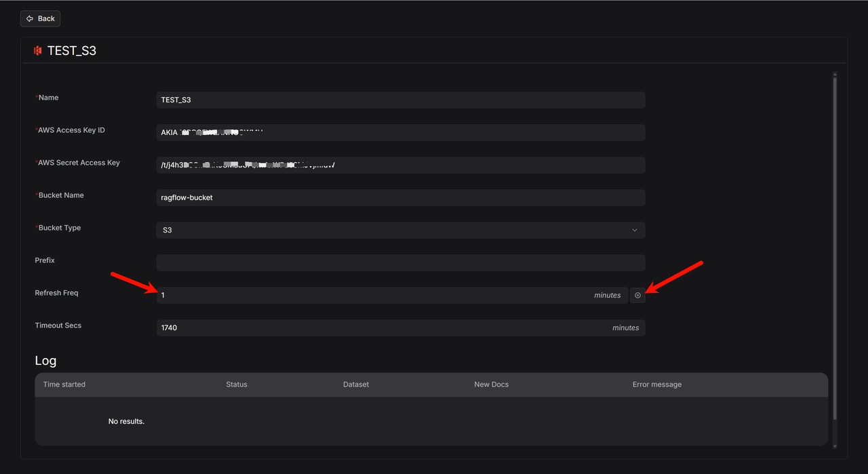The height and width of the screenshot is (474, 868).
Task: Click the Error message column header
Action: click(657, 384)
